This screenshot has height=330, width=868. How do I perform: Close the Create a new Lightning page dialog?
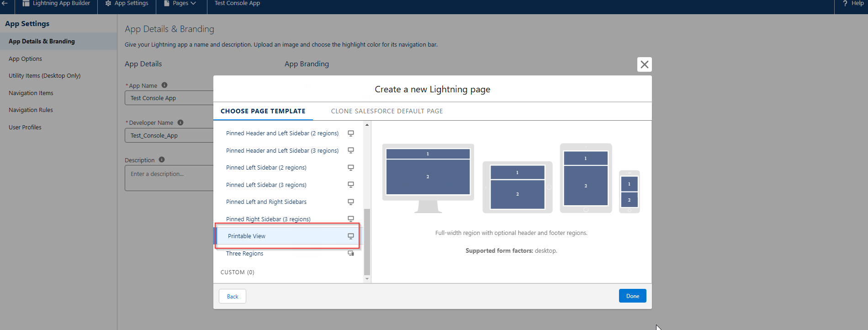coord(644,64)
